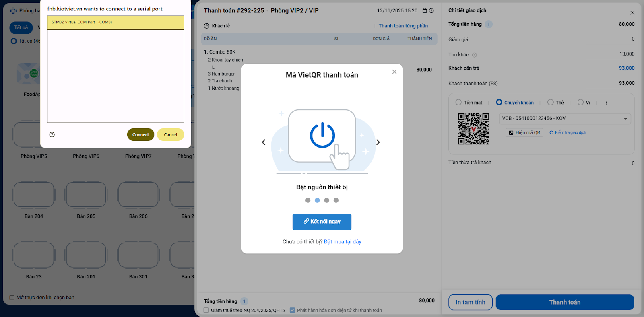Select first carousel dot indicator

coord(308,200)
